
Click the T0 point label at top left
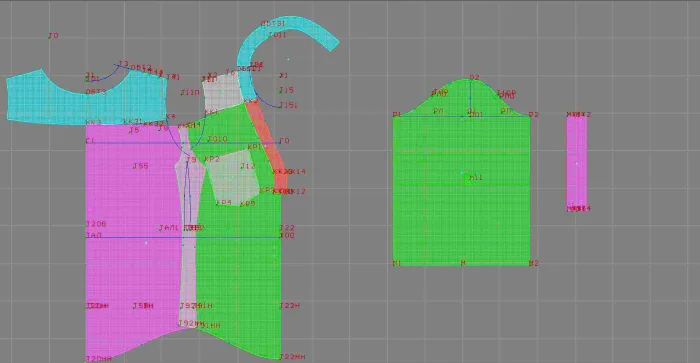[53, 35]
